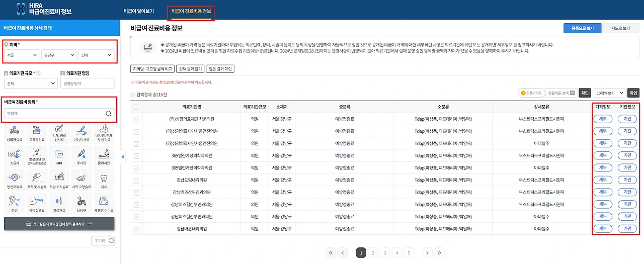
Task: Toggle the checkbox beside 검색결과 총216건
Action: (x=133, y=95)
